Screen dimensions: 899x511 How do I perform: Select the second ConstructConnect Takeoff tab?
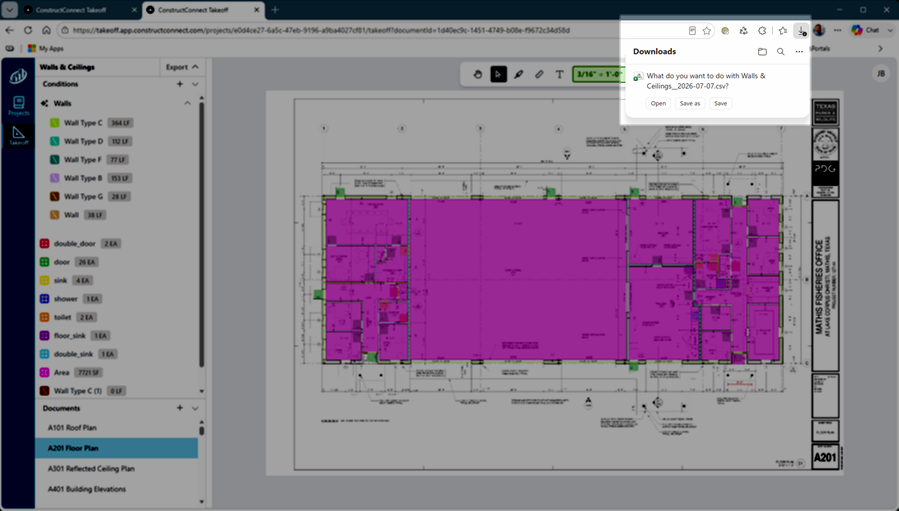click(202, 10)
